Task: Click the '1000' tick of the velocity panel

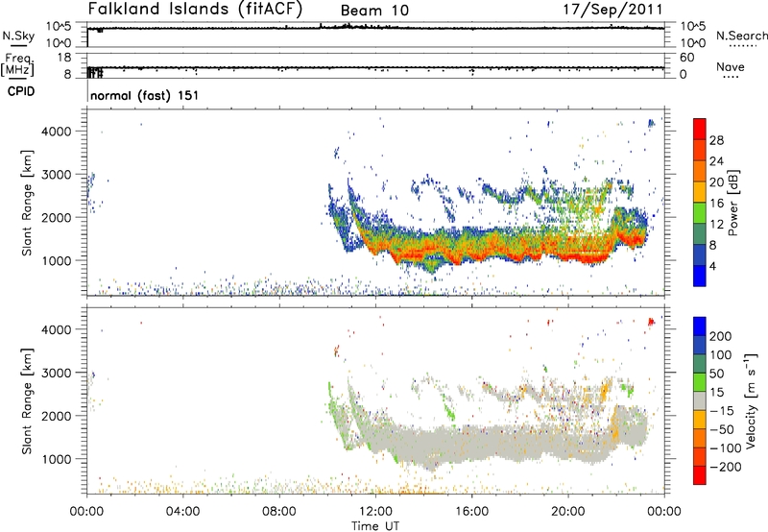Action: coord(57,459)
